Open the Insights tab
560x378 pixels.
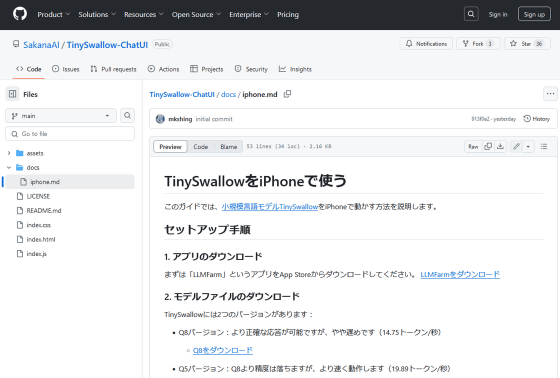295,69
